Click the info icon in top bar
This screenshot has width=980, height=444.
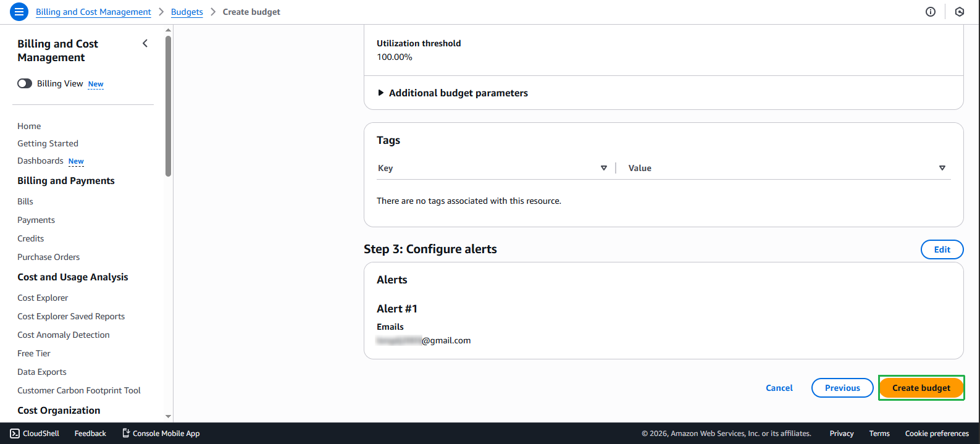931,12
